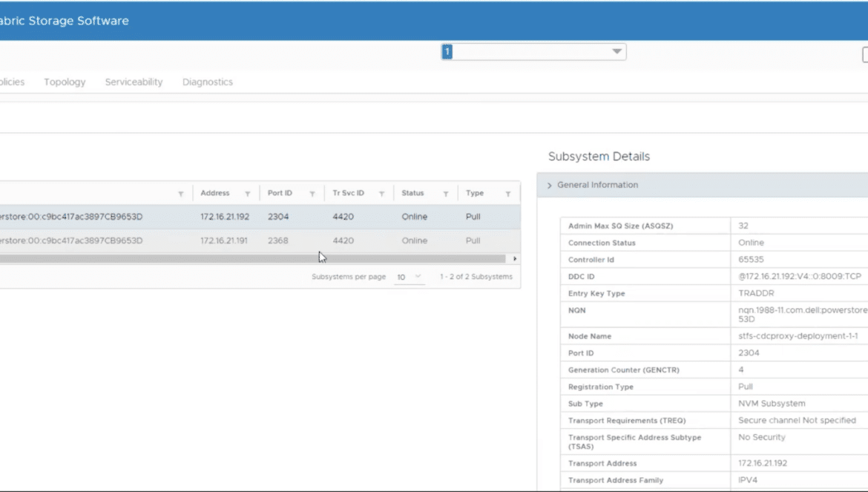Screen dimensions: 868x492
Task: Sort by the Status column header
Action: click(x=412, y=193)
